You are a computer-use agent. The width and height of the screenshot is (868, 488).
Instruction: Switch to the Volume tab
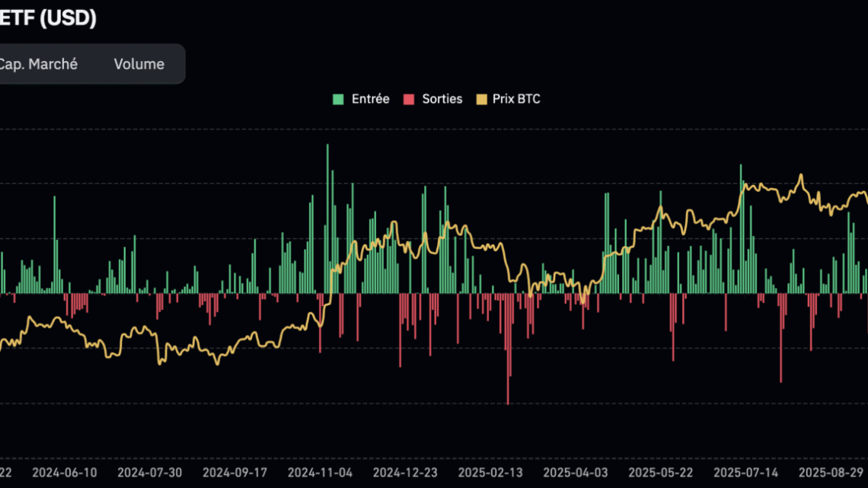pos(139,64)
